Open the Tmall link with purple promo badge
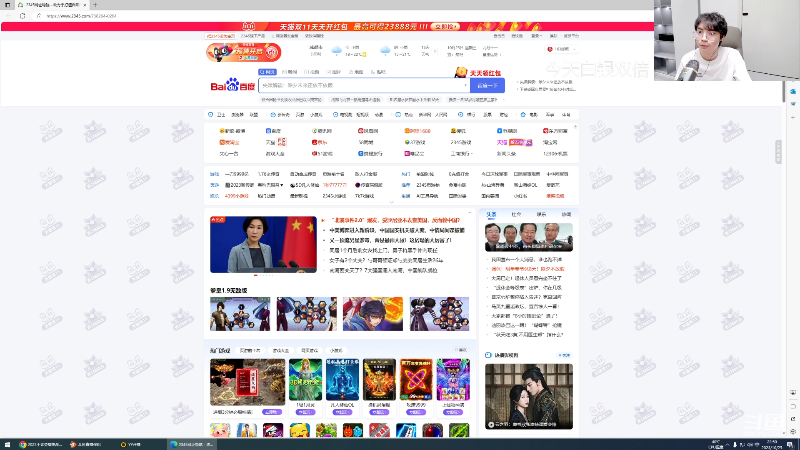Viewport: 800px width, 450px height. [x=514, y=142]
